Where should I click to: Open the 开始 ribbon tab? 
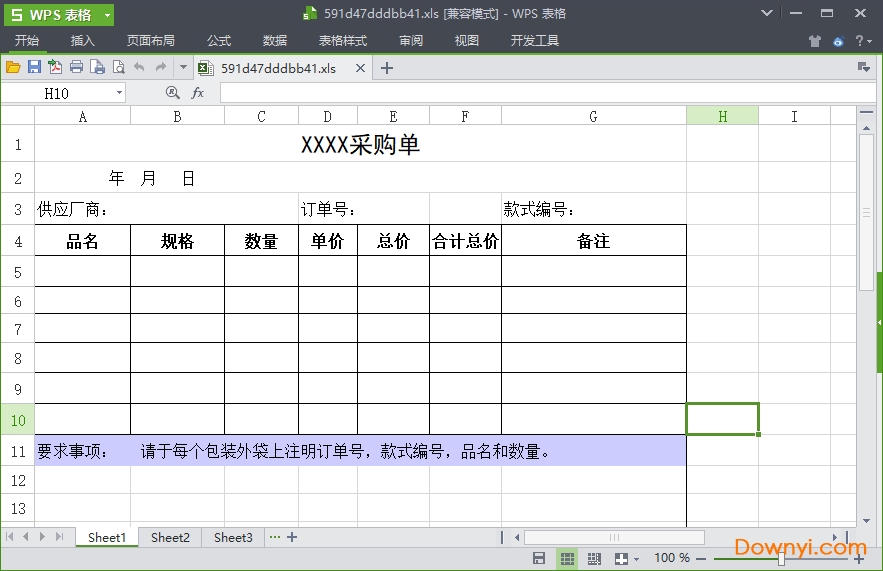point(26,41)
